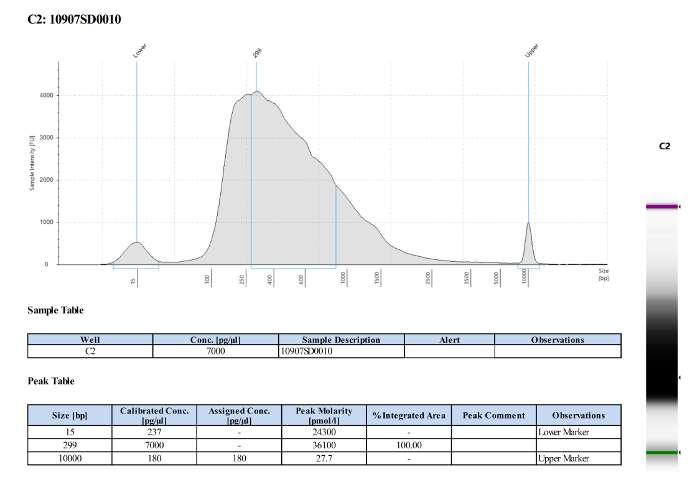Click the Peak Molarity column header
This screenshot has height=490, width=700.
[x=324, y=415]
